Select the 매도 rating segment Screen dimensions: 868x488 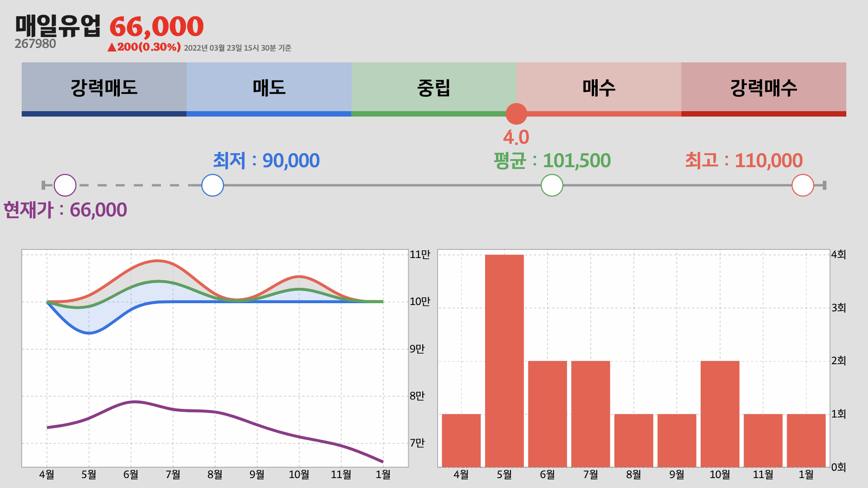[x=269, y=89]
